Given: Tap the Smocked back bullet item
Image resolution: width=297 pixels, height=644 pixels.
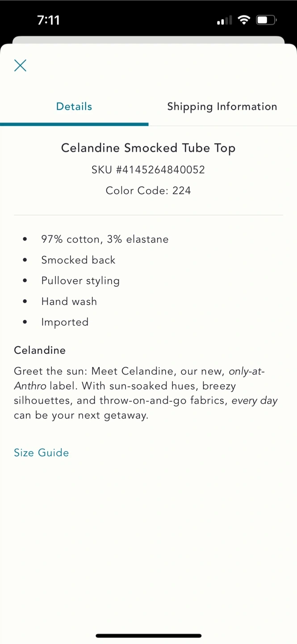Looking at the screenshot, I should click(78, 260).
